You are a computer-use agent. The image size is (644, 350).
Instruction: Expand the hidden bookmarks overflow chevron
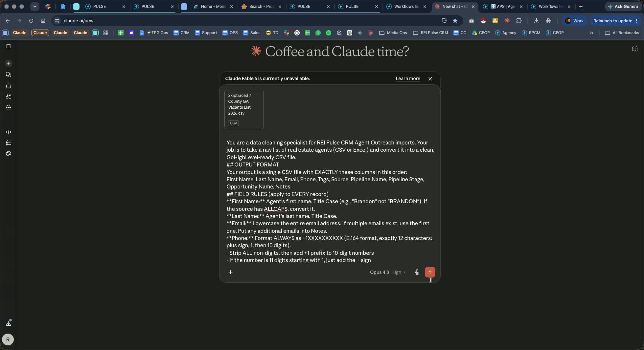(591, 33)
